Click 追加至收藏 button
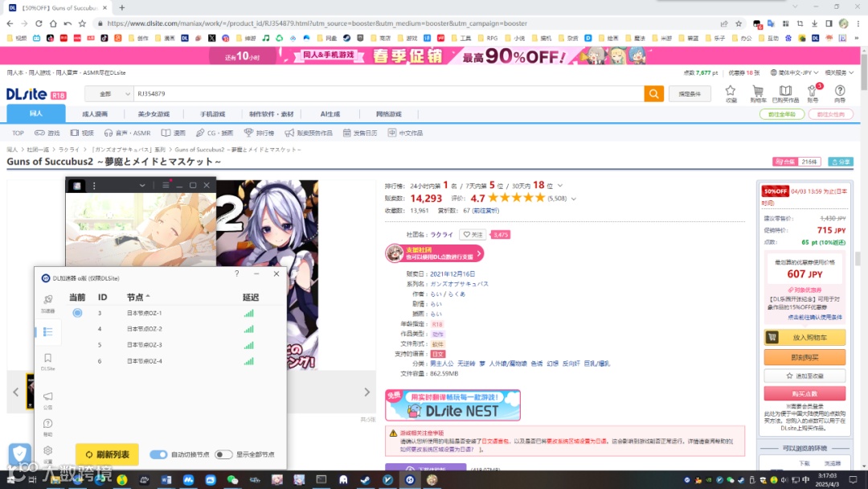The image size is (868, 489). [x=805, y=376]
